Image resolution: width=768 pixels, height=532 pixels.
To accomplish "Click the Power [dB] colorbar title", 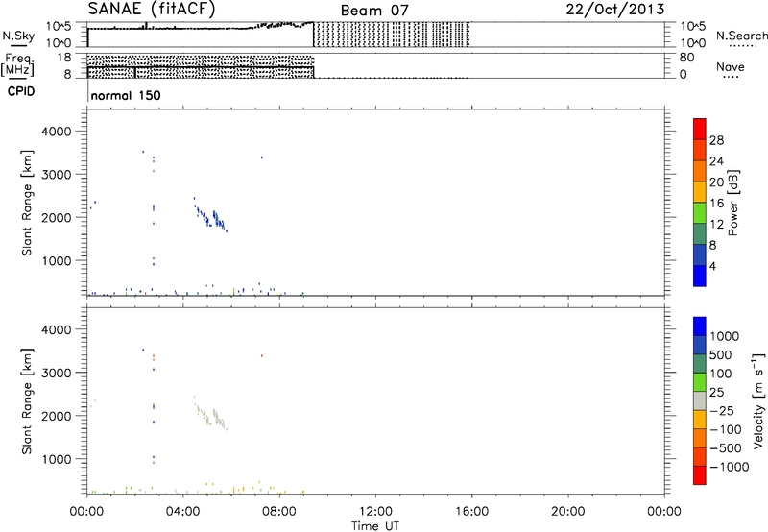I will 733,203.
